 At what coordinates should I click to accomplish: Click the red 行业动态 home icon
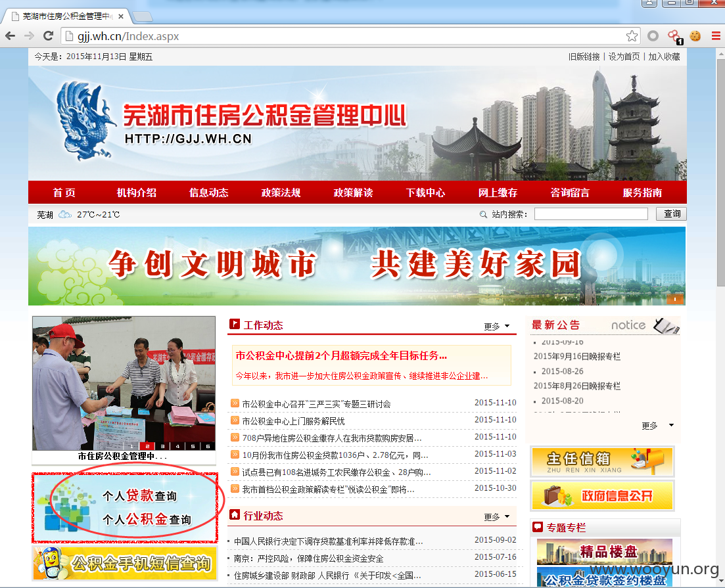pos(235,514)
